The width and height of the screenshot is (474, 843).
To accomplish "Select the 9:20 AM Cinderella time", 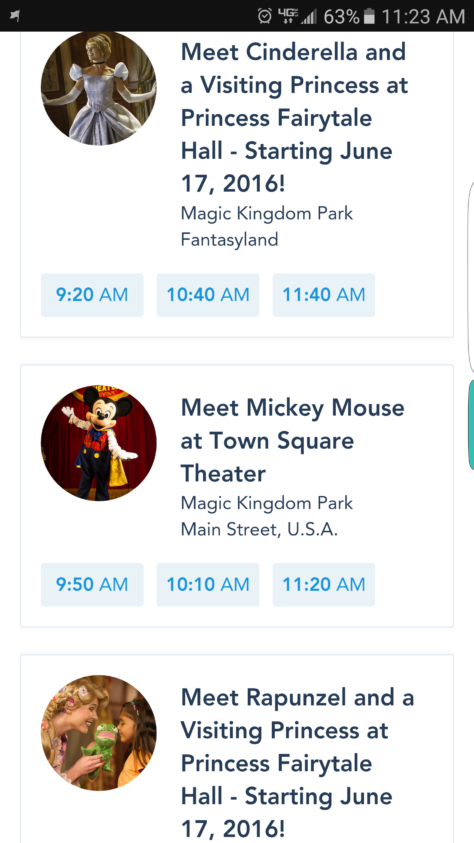I will coord(92,295).
